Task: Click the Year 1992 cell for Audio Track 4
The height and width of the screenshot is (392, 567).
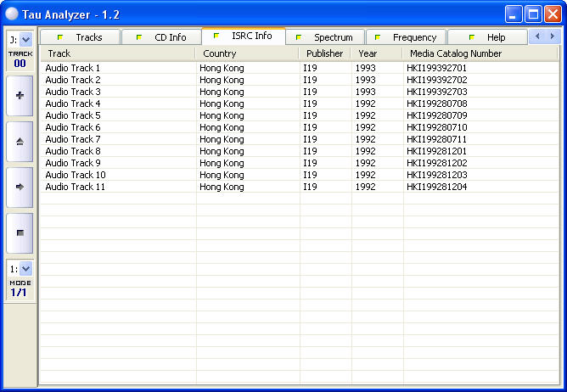Action: pos(365,104)
